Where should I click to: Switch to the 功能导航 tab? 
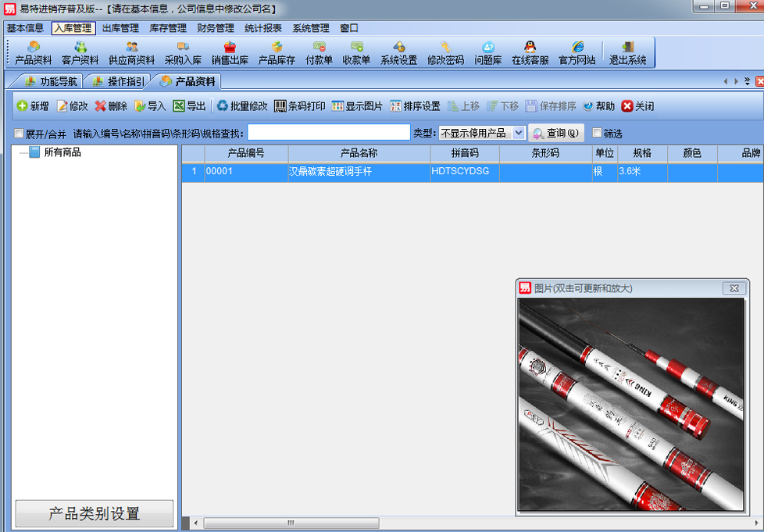[51, 81]
